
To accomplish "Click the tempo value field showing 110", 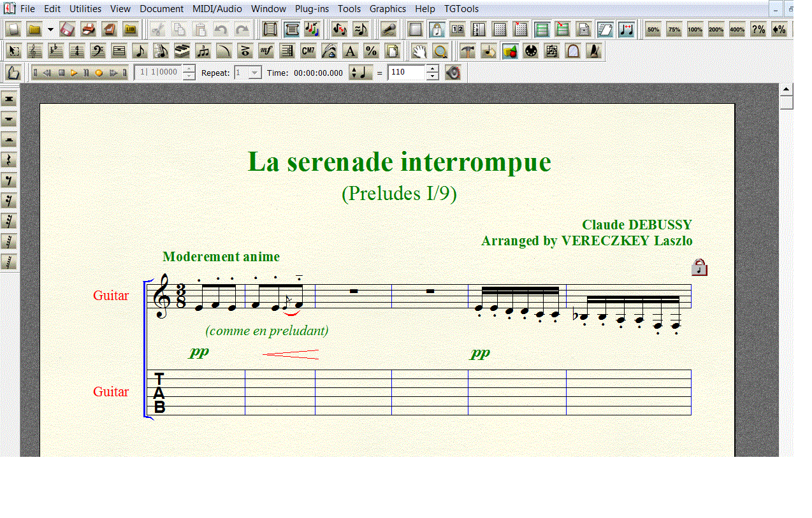I will pos(406,73).
